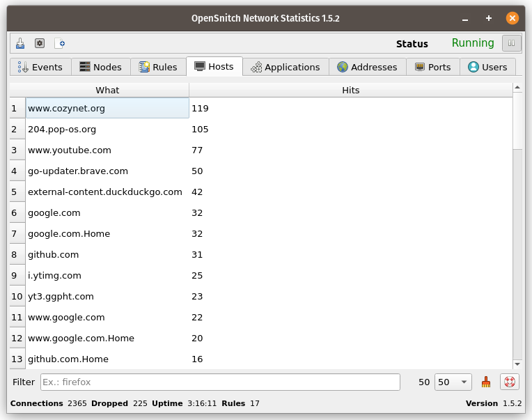Click the lifebuoy help button
Image resolution: width=532 pixels, height=420 pixels.
pyautogui.click(x=510, y=382)
